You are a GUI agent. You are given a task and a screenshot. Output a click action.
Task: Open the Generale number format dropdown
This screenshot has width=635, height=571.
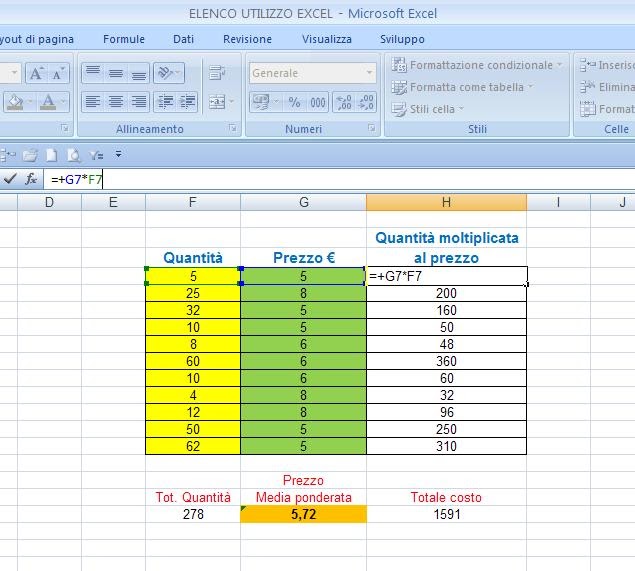(x=369, y=73)
